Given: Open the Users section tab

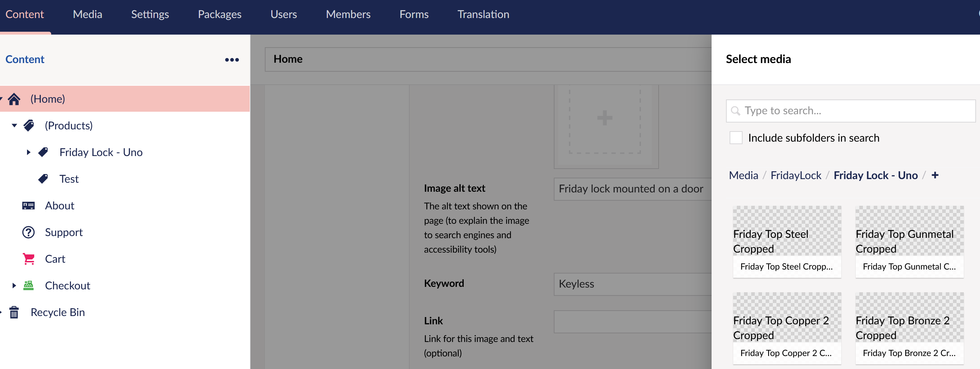Looking at the screenshot, I should click(284, 14).
